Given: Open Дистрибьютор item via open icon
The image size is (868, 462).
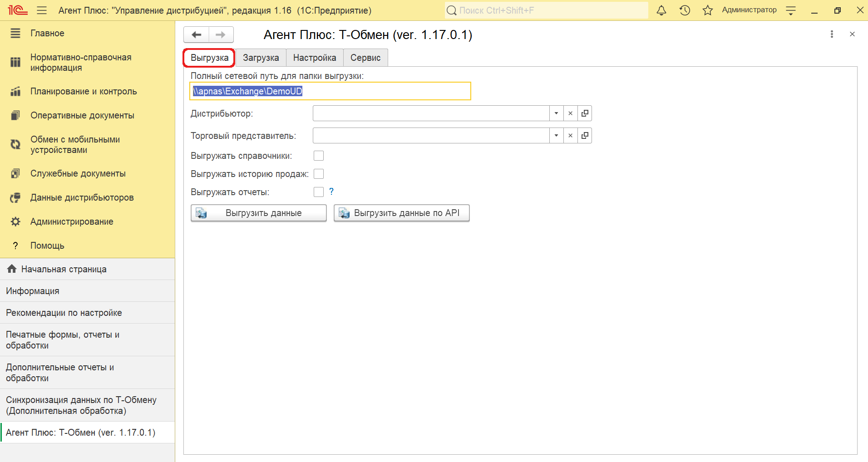Looking at the screenshot, I should coord(585,113).
